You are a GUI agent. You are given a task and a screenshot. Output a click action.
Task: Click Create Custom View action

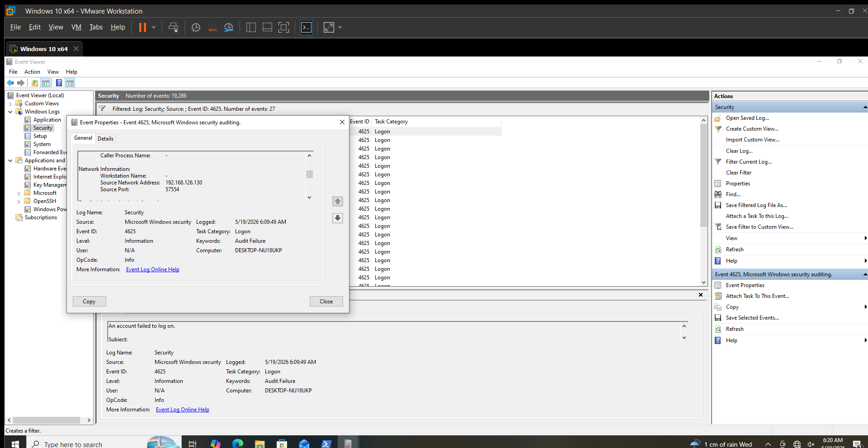752,129
